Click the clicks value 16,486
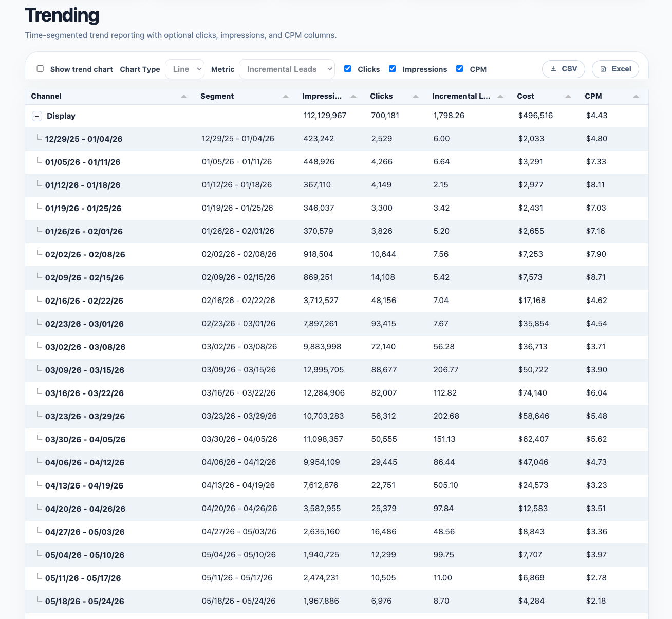 [x=383, y=532]
